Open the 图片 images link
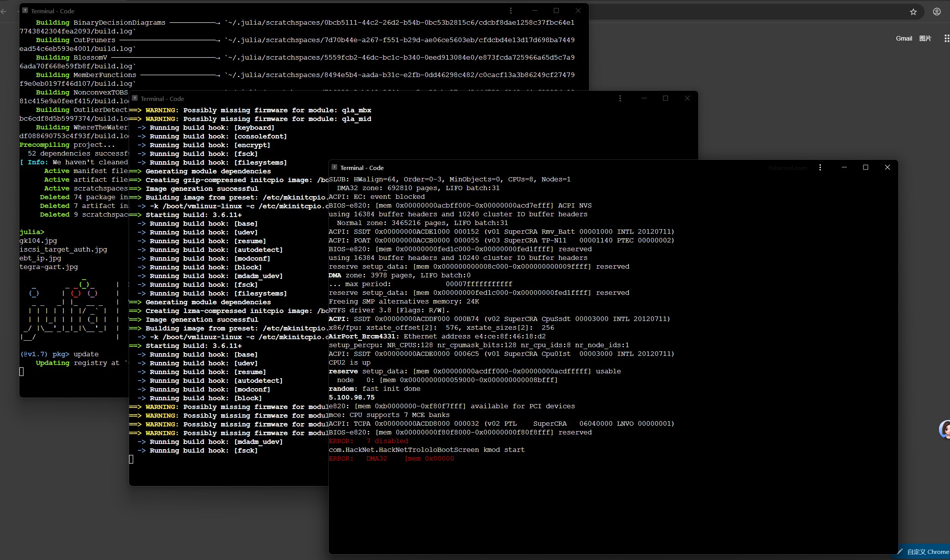This screenshot has width=950, height=560. [x=925, y=38]
